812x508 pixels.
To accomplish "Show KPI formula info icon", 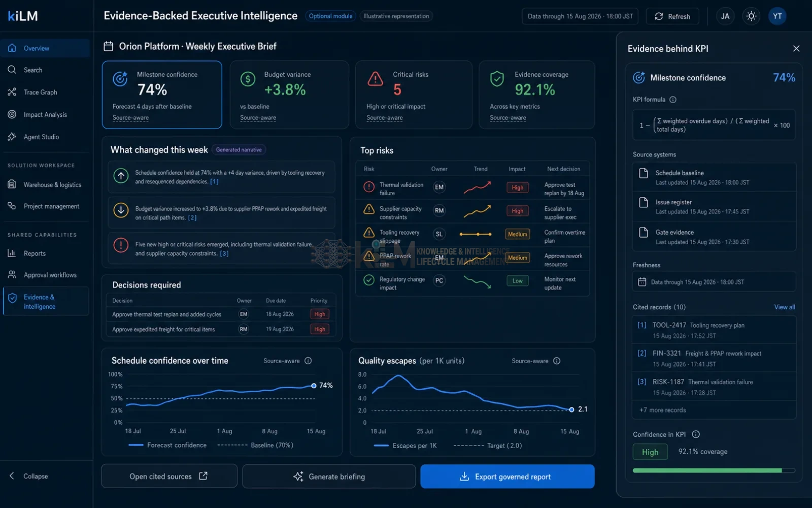I will click(673, 100).
